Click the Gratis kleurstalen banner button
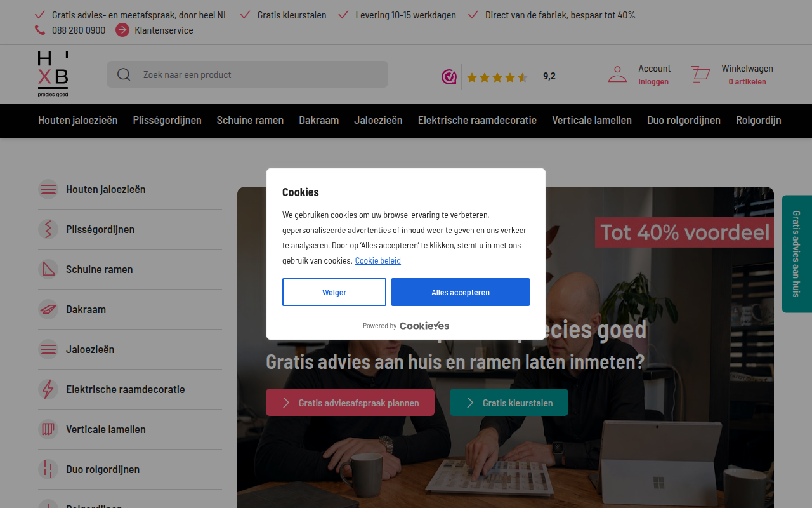 509,403
